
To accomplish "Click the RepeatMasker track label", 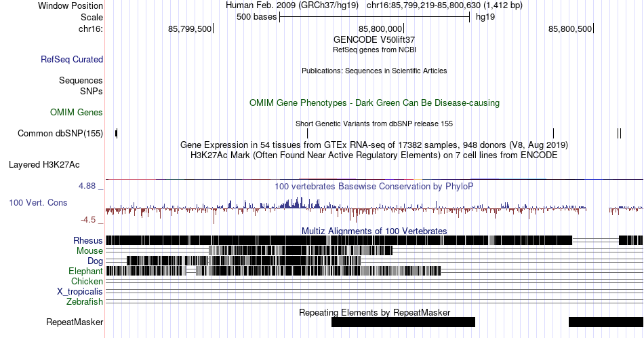I will click(x=75, y=322).
